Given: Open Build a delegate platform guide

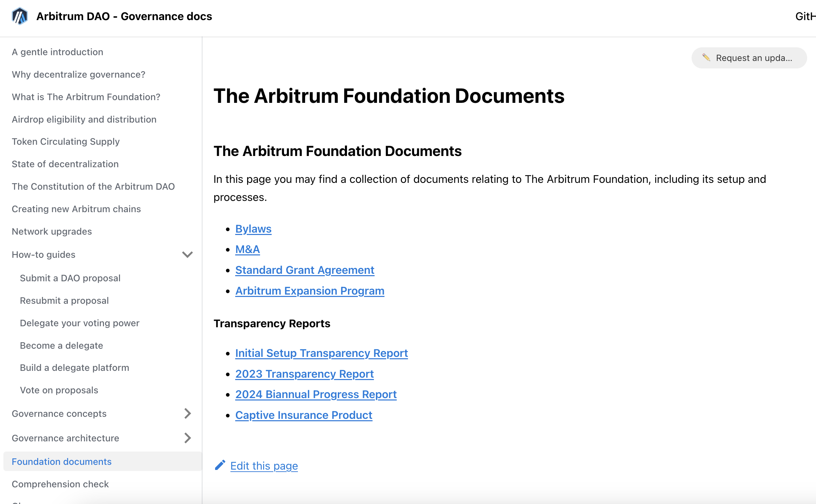Looking at the screenshot, I should 75,368.
